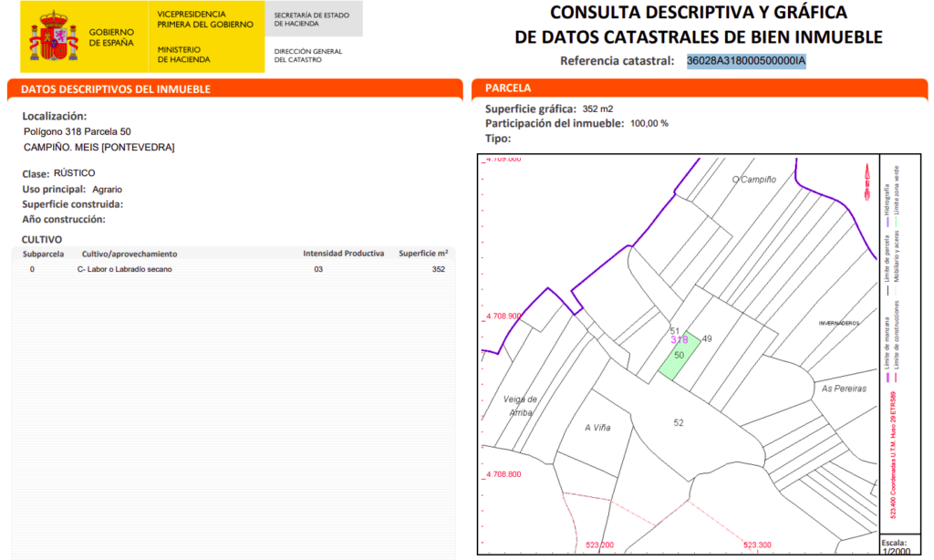Click the 'CULTIVO' section title

pyautogui.click(x=42, y=240)
